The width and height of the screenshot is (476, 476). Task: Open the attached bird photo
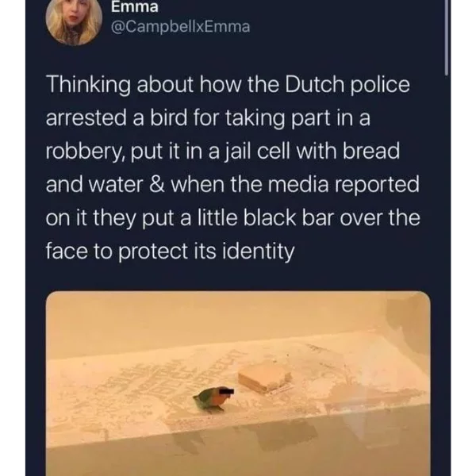[x=238, y=383]
